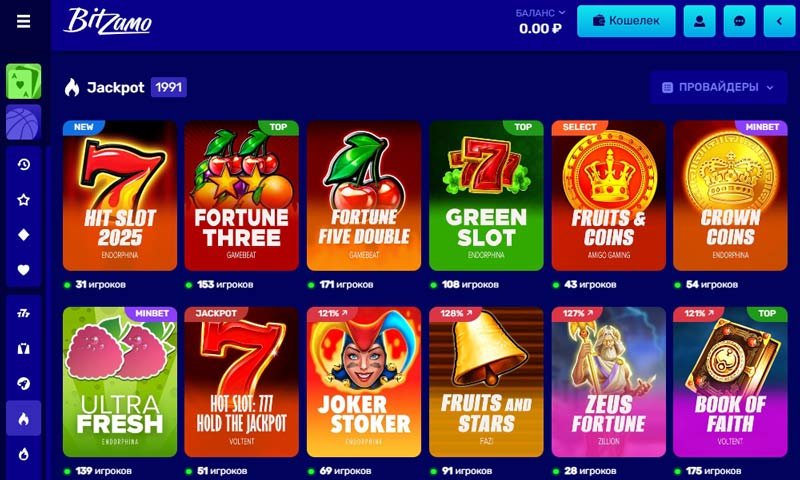The height and width of the screenshot is (480, 800).
Task: Open the heart icon in sidebar
Action: [23, 270]
